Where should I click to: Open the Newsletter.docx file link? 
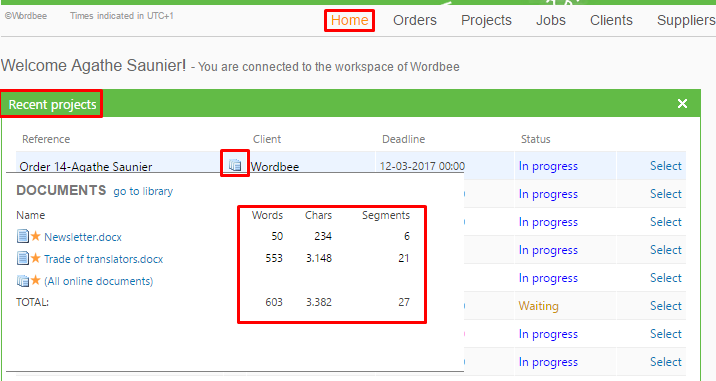click(x=83, y=237)
